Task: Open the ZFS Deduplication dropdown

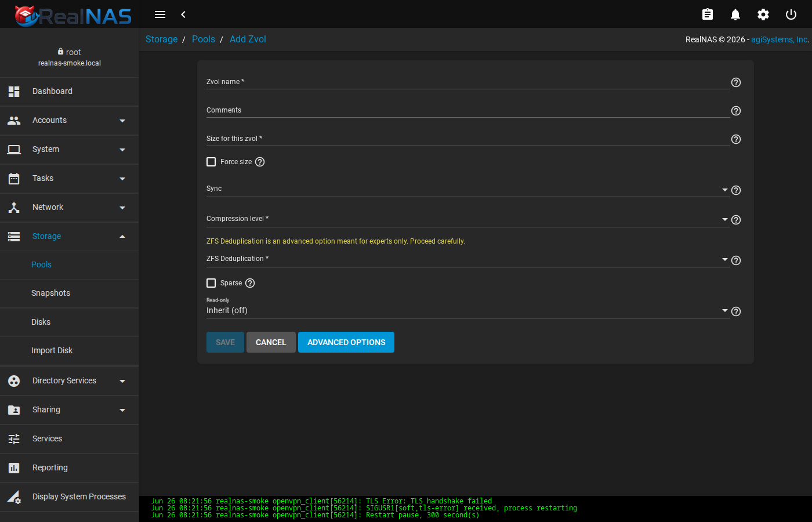Action: point(467,260)
